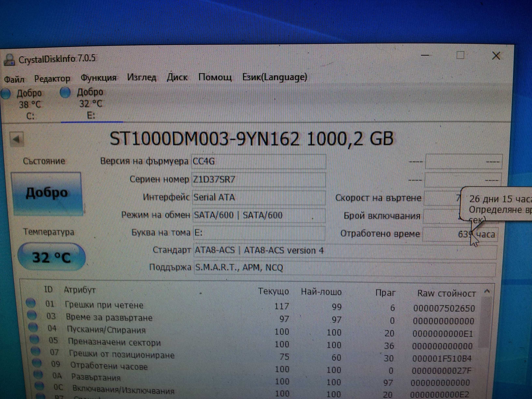
Task: Click the Най-лошо column header
Action: (x=321, y=292)
